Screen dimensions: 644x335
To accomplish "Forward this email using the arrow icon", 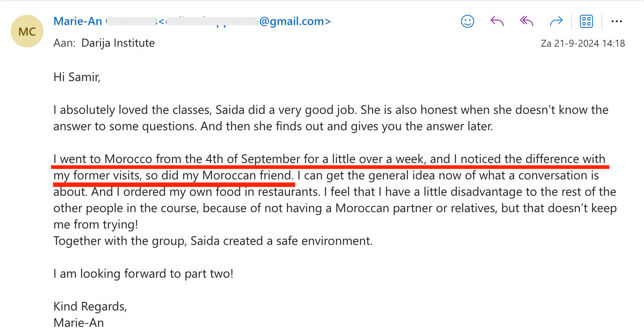I will [556, 21].
